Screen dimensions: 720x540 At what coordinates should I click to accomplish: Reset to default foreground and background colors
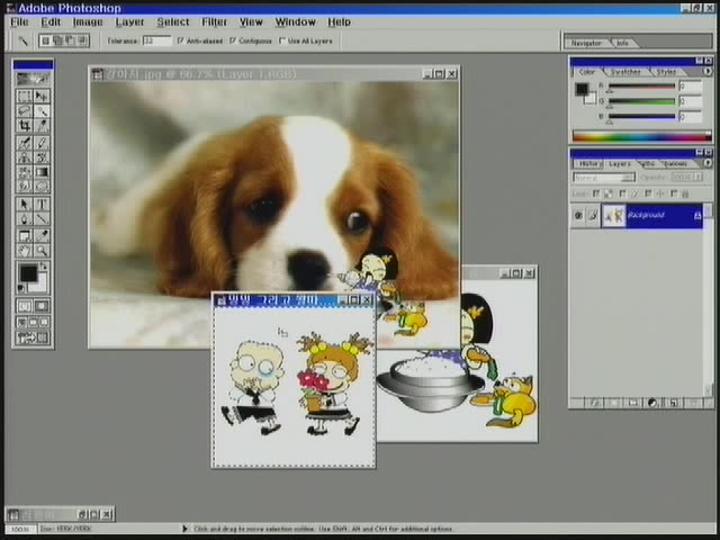click(21, 288)
